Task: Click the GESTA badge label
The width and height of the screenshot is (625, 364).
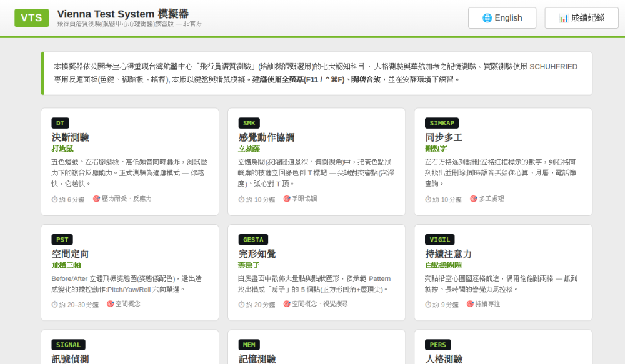Action: click(x=253, y=240)
